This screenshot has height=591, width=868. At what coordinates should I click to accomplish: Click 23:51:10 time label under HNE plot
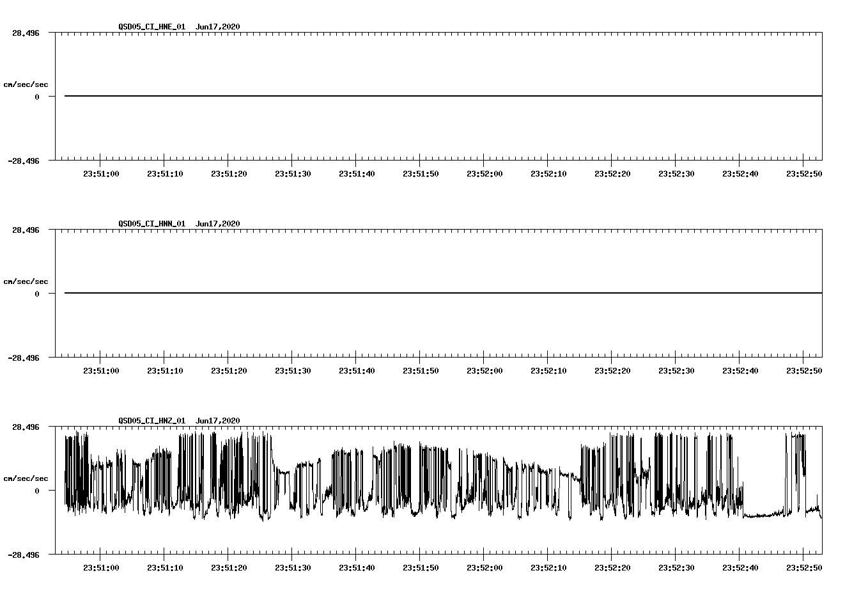(165, 174)
